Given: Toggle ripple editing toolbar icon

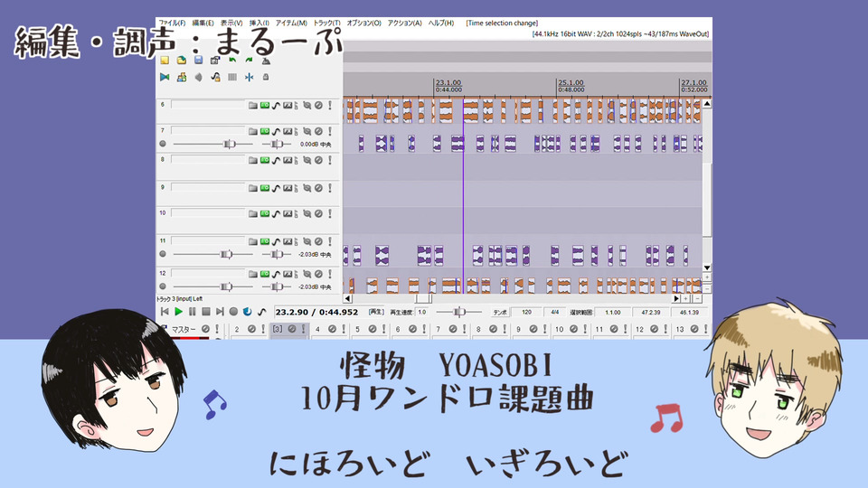Looking at the screenshot, I should 198,77.
